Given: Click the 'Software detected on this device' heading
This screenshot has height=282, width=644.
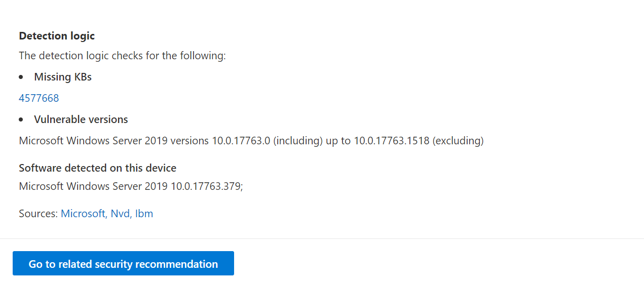Looking at the screenshot, I should pyautogui.click(x=98, y=168).
